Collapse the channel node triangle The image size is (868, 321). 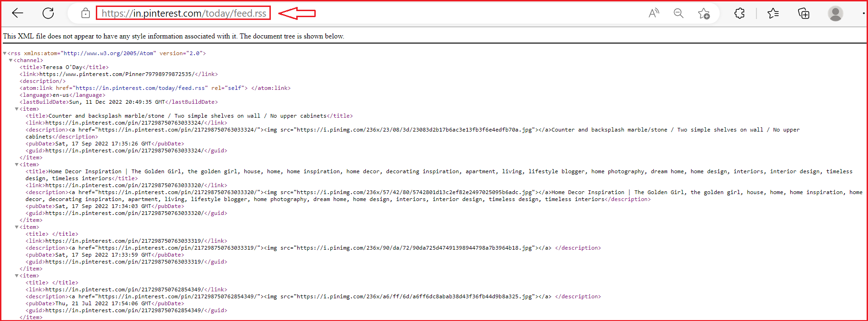tap(11, 61)
